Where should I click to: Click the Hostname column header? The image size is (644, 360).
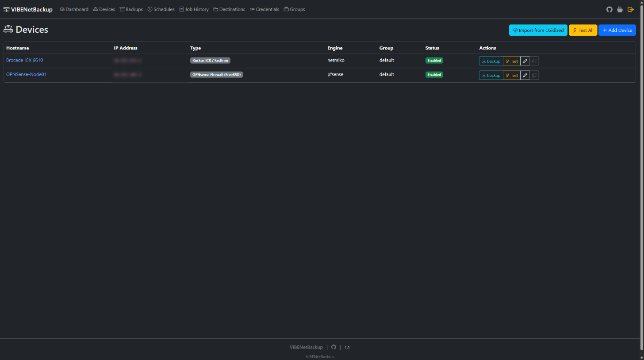point(17,48)
